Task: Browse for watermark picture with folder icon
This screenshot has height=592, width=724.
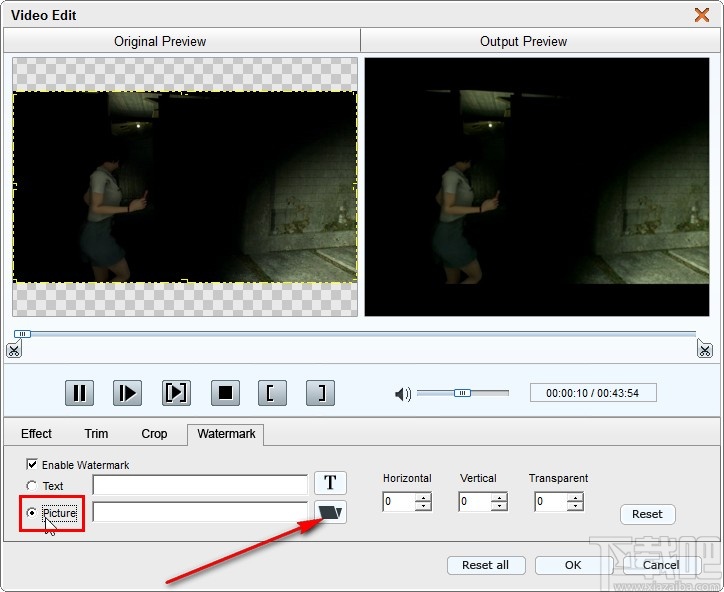Action: pyautogui.click(x=330, y=512)
